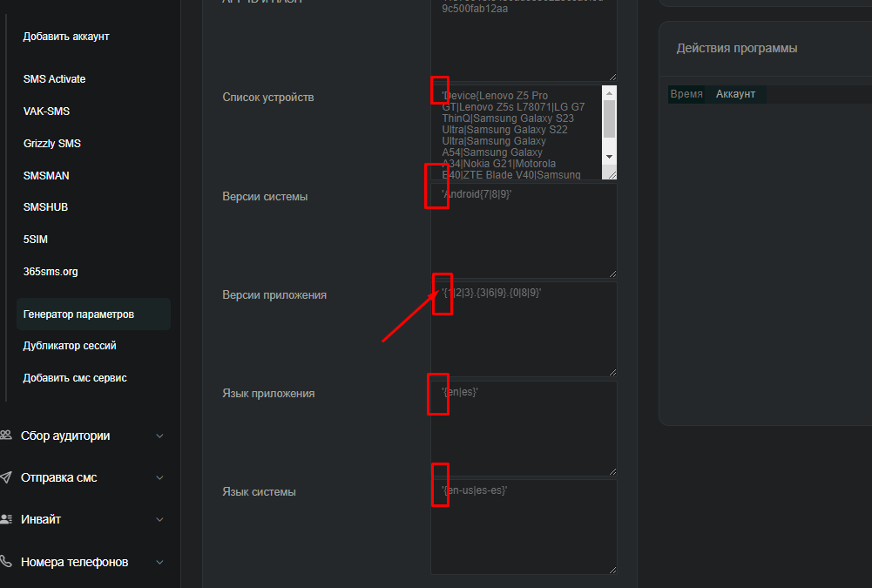Image resolution: width=872 pixels, height=588 pixels.
Task: Open Добавить смс сервис link
Action: 75,378
